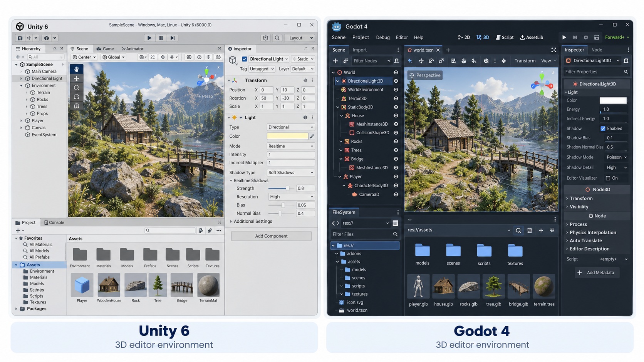Viewport: 644px width, 362px height.
Task: Open the Godot AssetLib workspace
Action: (532, 37)
